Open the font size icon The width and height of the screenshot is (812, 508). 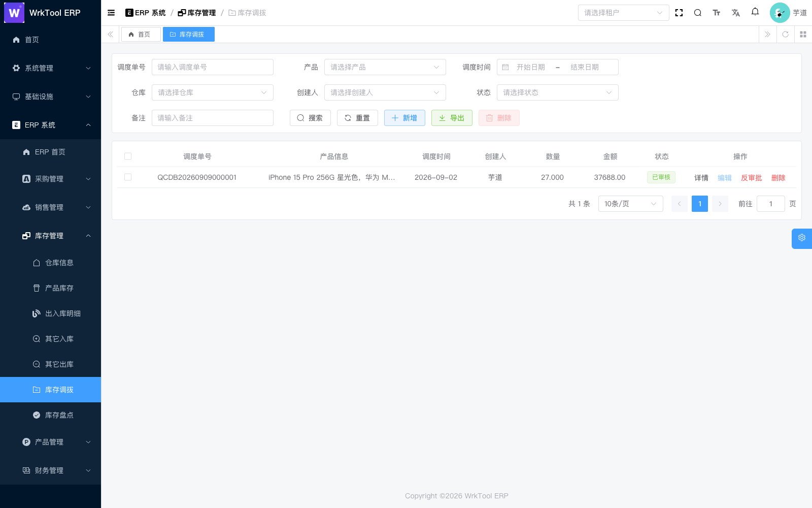click(717, 13)
